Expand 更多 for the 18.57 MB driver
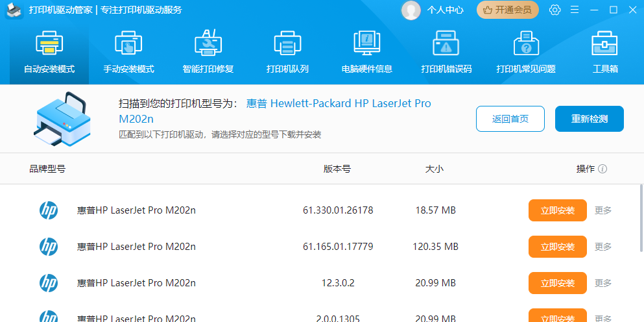 [x=603, y=210]
